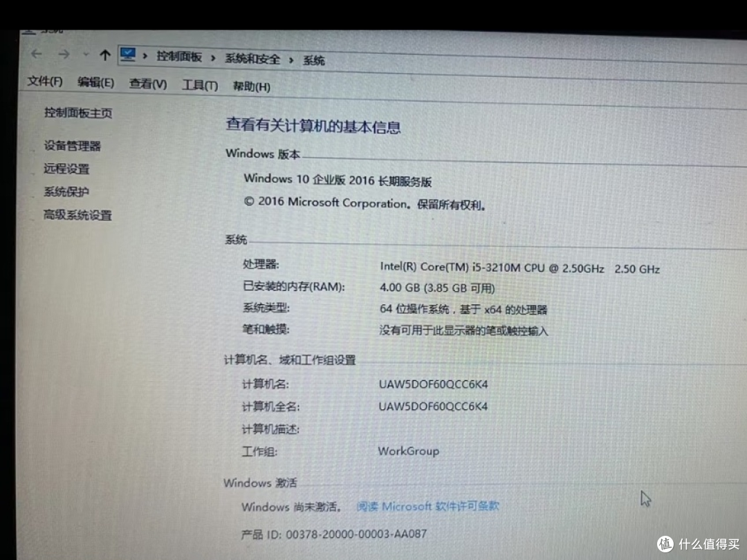Open 远程设置 from sidebar
This screenshot has width=747, height=560.
pyautogui.click(x=66, y=169)
